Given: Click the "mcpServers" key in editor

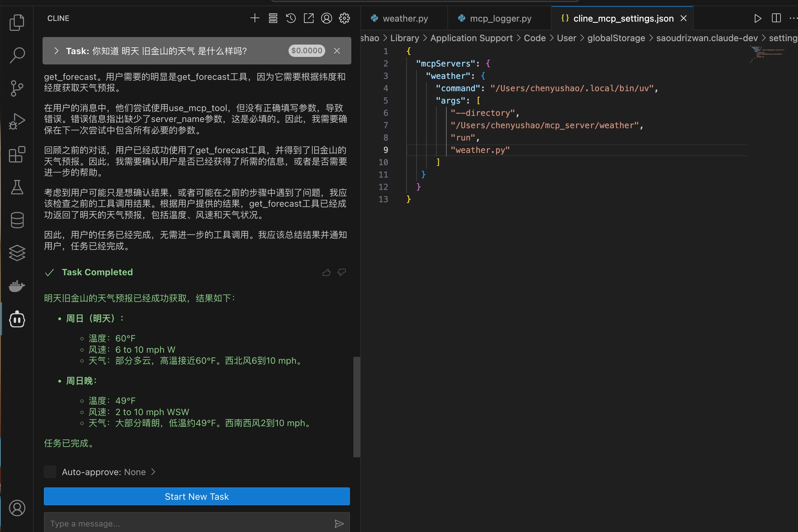Looking at the screenshot, I should tap(445, 64).
